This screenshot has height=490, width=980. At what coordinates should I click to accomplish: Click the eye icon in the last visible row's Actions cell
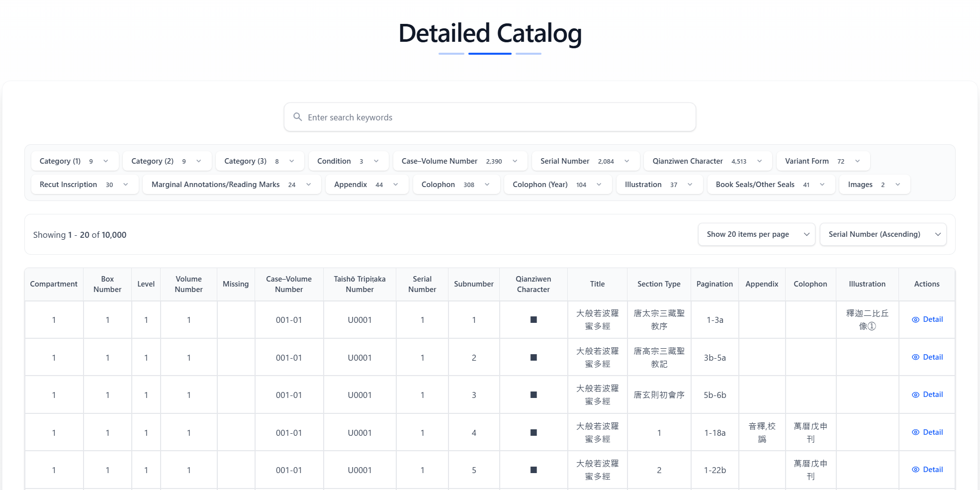tap(915, 469)
